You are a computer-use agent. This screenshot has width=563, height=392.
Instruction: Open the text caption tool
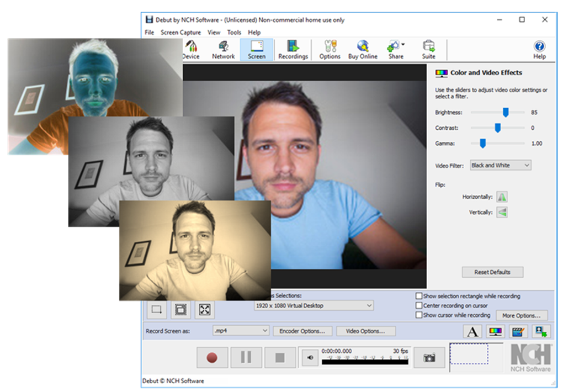coord(472,331)
